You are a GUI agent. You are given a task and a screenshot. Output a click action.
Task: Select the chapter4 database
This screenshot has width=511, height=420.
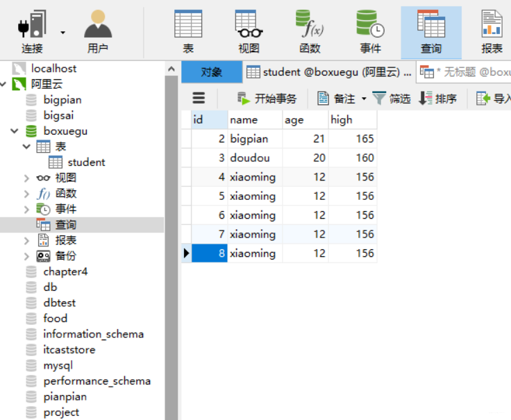click(65, 271)
